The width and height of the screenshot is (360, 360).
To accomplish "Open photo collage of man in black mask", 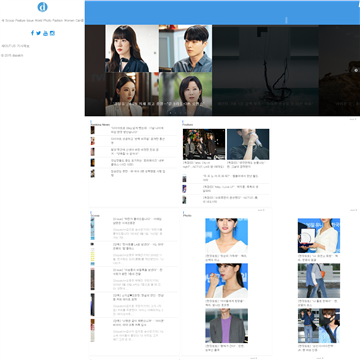I will (x=319, y=326).
